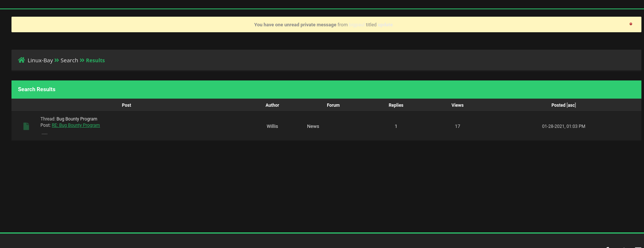Image resolution: width=644 pixels, height=248 pixels.
Task: Sort results by the Replies column
Action: point(396,105)
